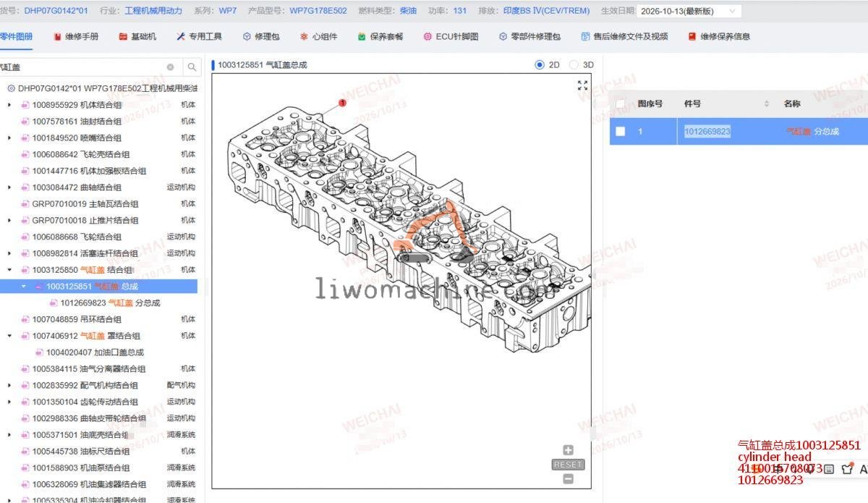Click the 名称 column header
Screen dimensions: 868x503
[792, 104]
